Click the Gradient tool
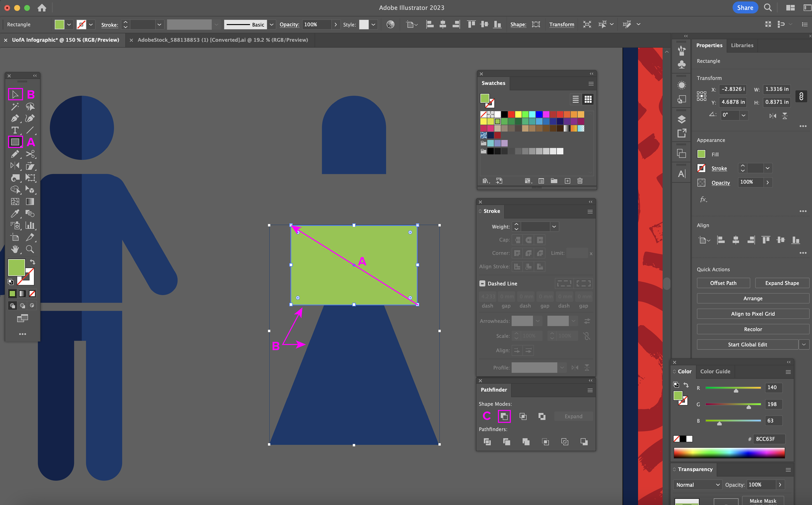This screenshot has width=812, height=505. (x=30, y=201)
